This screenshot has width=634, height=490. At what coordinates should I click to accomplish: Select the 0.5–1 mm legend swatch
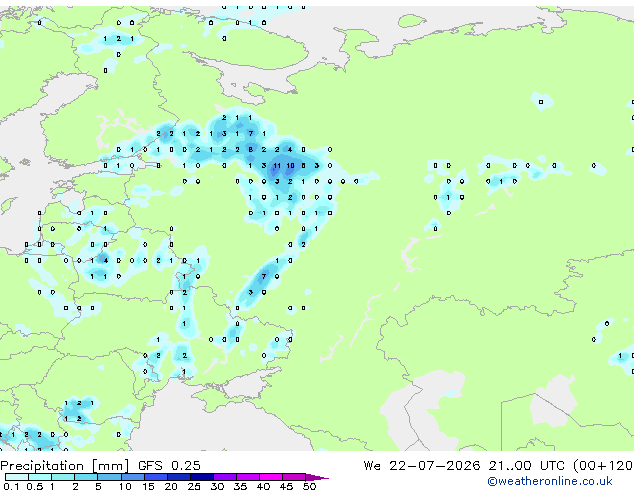tap(40, 477)
